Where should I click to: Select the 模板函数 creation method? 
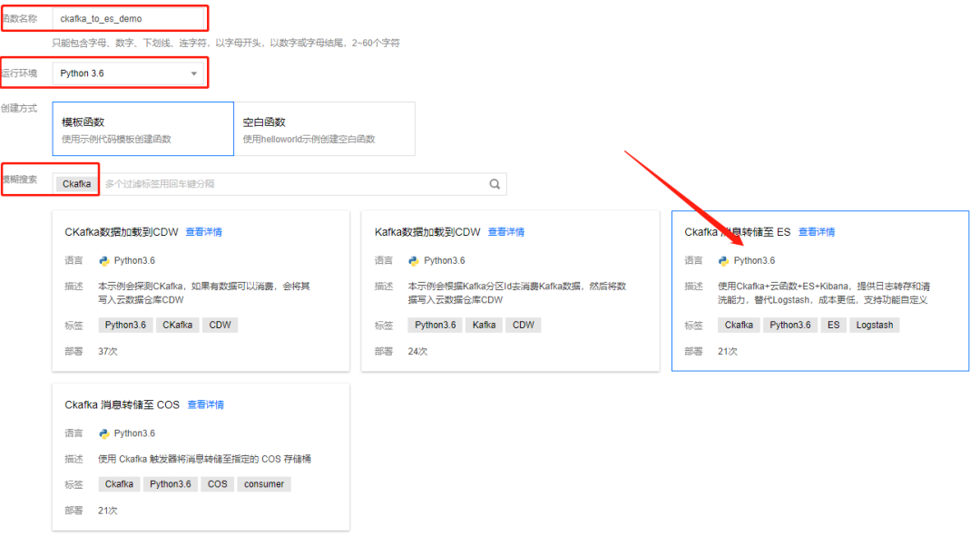(143, 130)
